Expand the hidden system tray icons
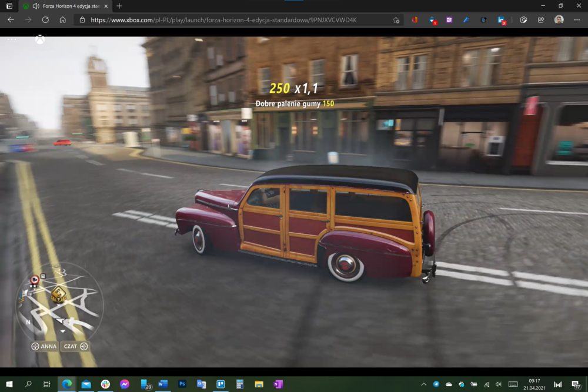Viewport: 588px width, 392px height. [423, 384]
